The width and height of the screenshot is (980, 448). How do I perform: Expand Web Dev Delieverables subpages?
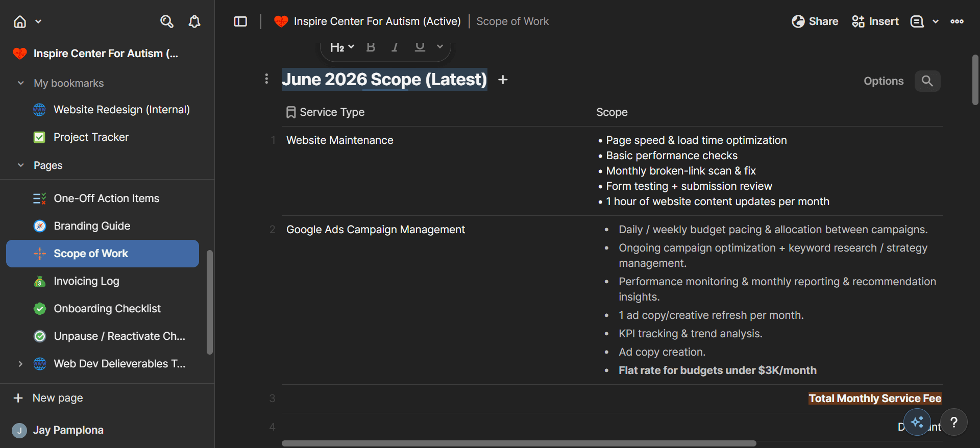20,364
